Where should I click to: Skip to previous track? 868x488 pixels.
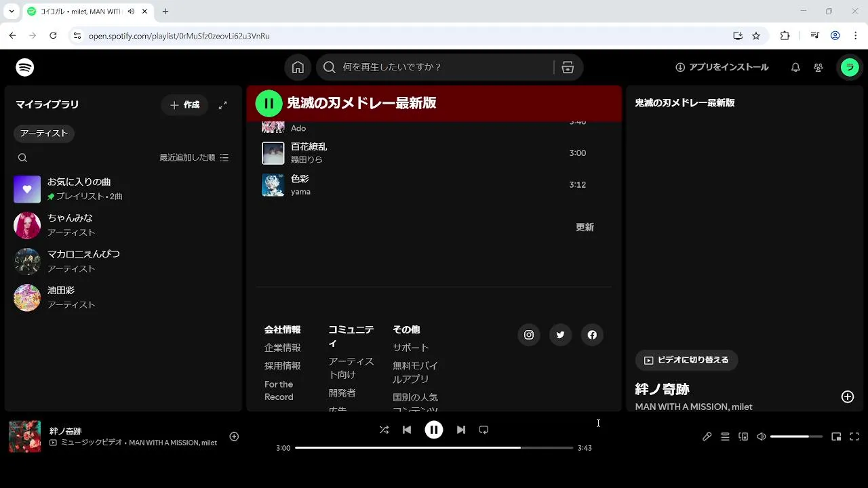point(407,430)
